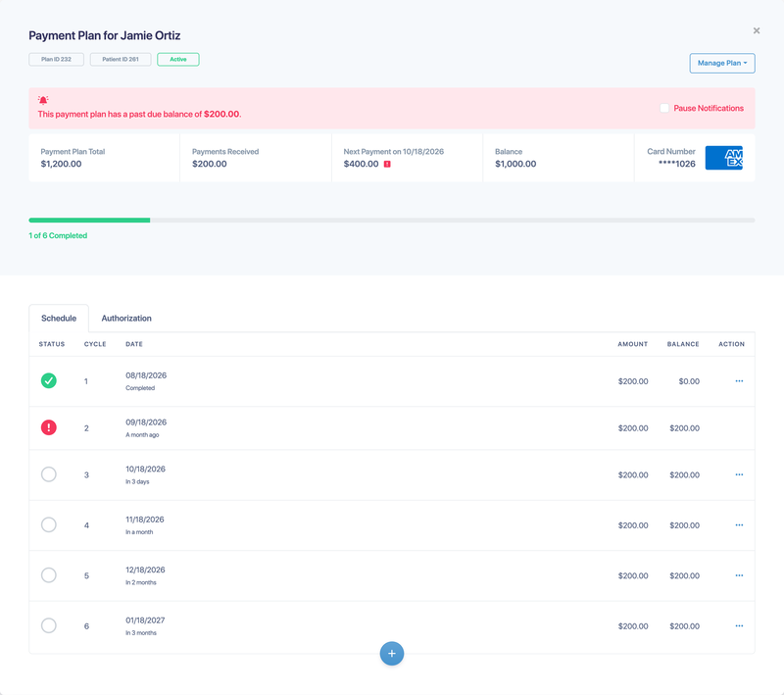Click the past due alarm bell icon
The width and height of the screenshot is (784, 695).
(43, 100)
